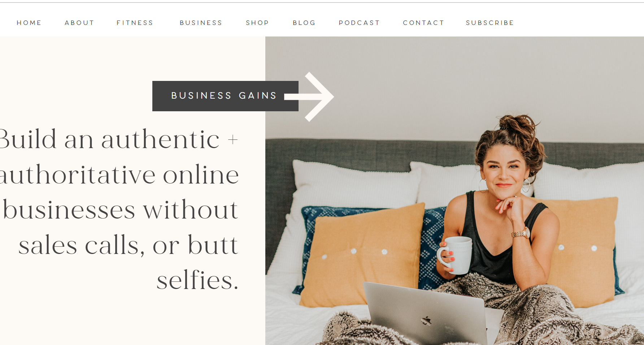Select BUSINESS in the navigation bar

click(201, 23)
